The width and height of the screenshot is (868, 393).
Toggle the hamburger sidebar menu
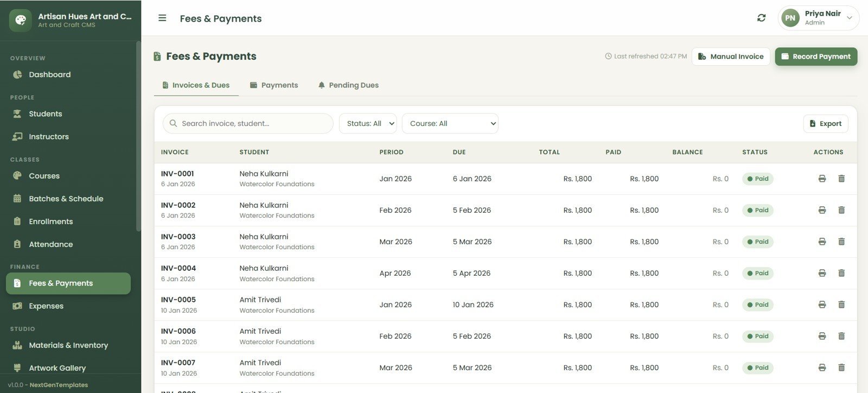162,18
